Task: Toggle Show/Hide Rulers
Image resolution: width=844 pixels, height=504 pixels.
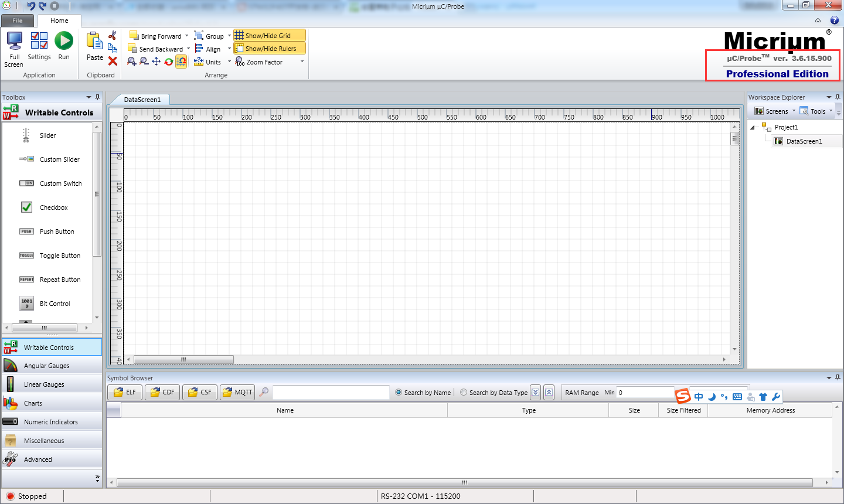Action: point(269,49)
